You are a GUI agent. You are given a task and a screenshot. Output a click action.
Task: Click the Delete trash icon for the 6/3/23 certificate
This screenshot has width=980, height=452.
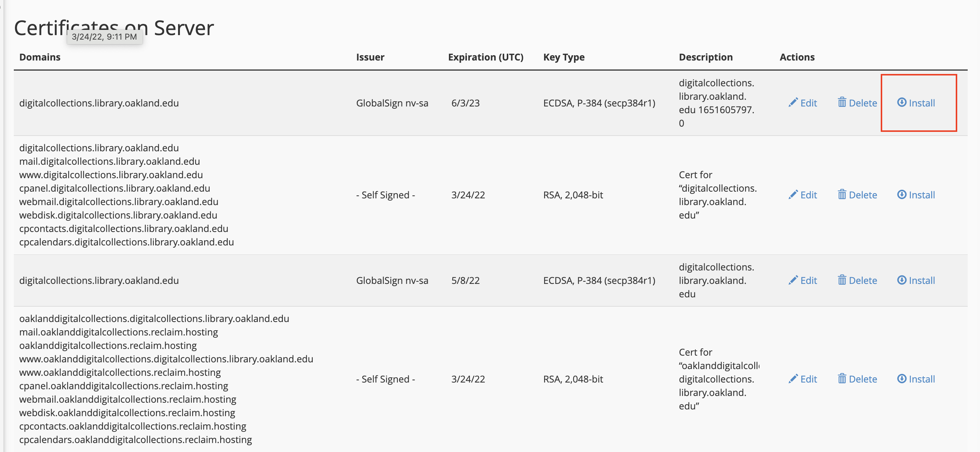pos(857,103)
